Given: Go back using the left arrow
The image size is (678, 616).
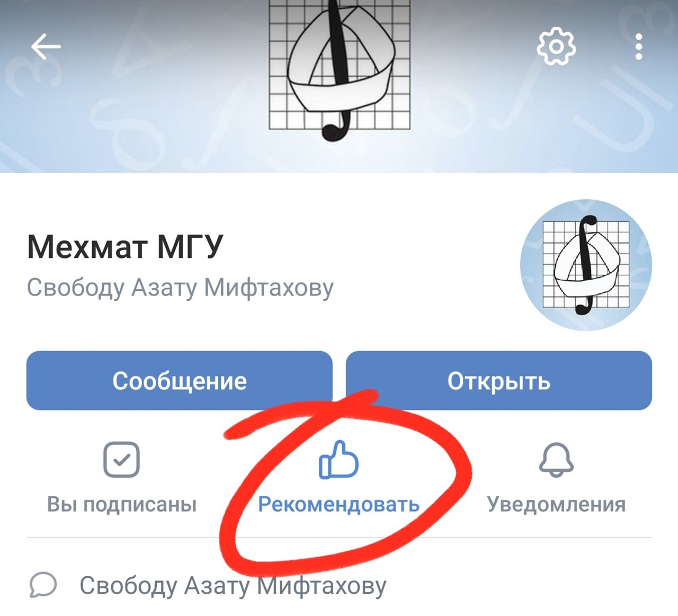Looking at the screenshot, I should (46, 47).
